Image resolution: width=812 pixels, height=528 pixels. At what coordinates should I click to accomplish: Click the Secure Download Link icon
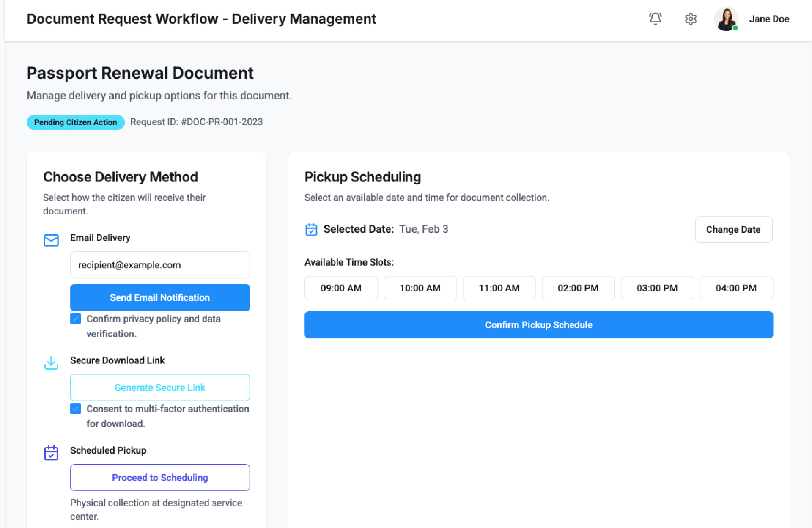(x=51, y=363)
